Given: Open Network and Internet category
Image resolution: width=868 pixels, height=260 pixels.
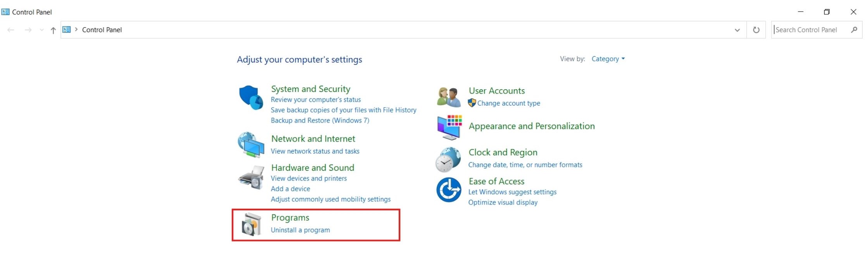Looking at the screenshot, I should [x=313, y=139].
